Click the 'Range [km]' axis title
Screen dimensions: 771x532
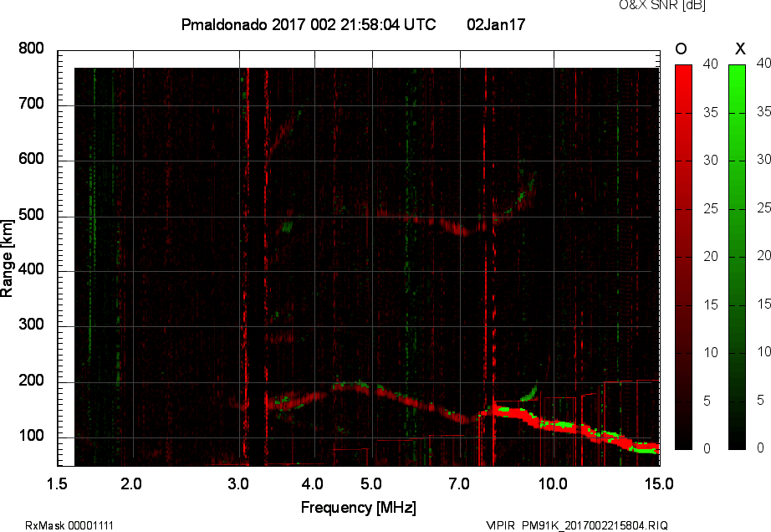(x=7, y=258)
